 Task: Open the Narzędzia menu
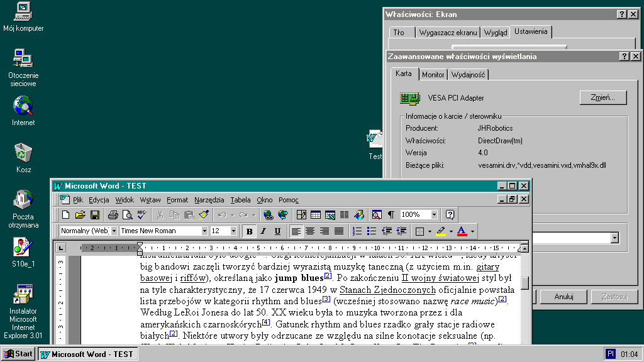coord(209,200)
